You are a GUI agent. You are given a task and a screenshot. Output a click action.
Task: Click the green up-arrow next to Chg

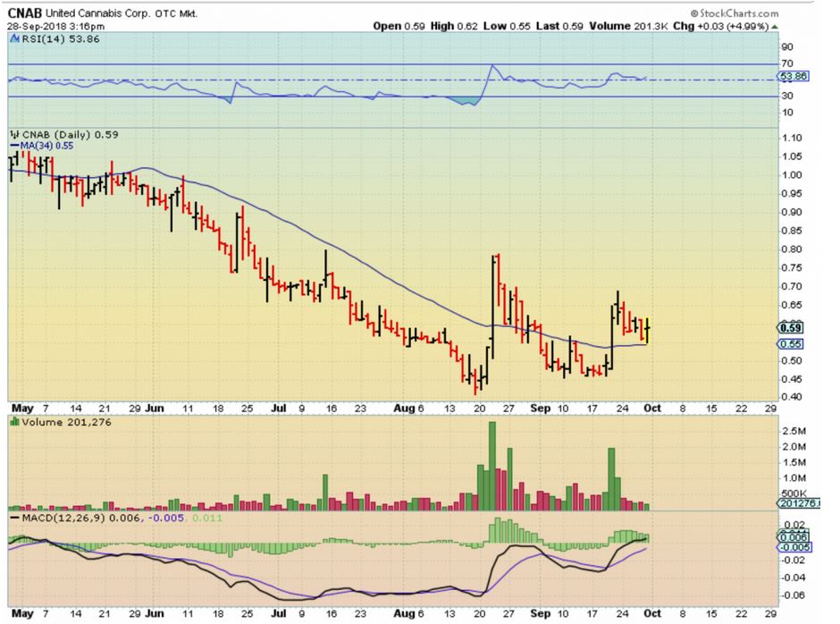pyautogui.click(x=775, y=26)
